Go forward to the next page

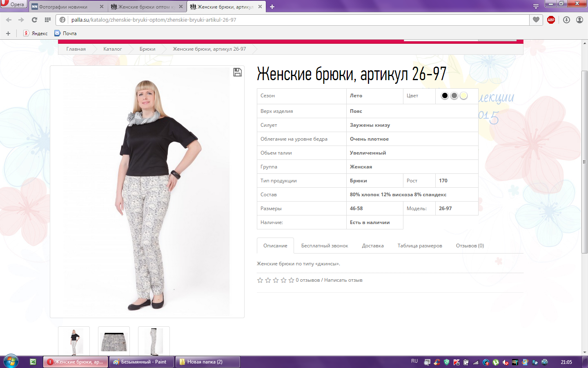[x=21, y=20]
